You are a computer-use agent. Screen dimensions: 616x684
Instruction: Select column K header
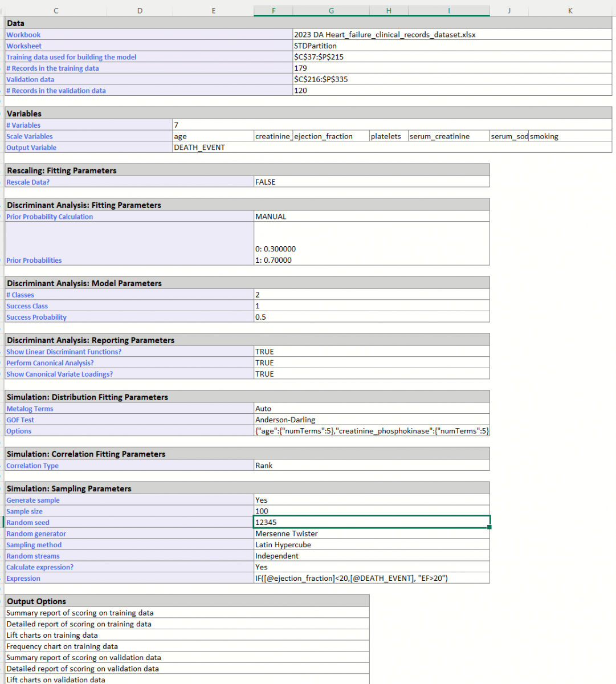[x=570, y=11]
